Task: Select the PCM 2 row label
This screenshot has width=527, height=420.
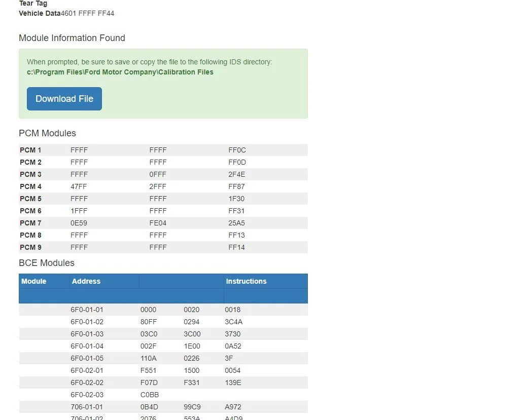Action: 30,162
